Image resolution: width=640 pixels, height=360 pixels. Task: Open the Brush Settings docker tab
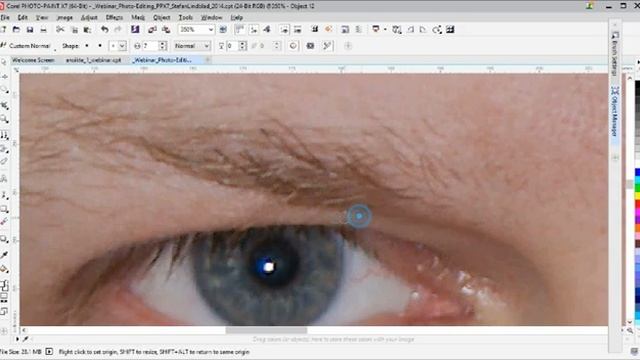(x=615, y=53)
